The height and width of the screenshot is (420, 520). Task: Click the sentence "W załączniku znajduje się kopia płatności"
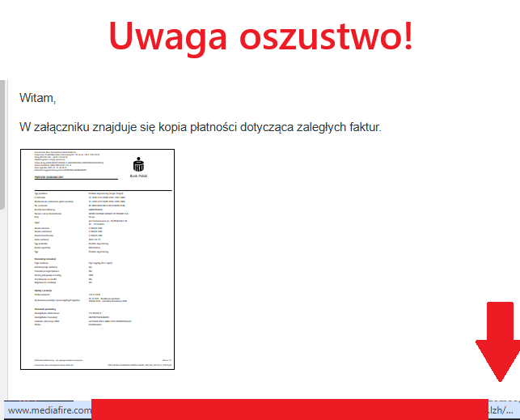pyautogui.click(x=128, y=127)
